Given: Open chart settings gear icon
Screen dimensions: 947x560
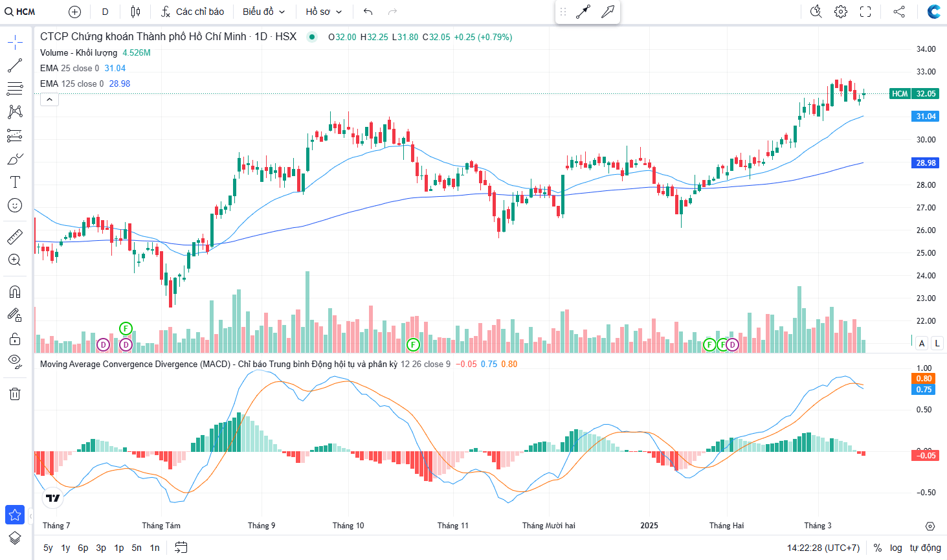Looking at the screenshot, I should point(840,12).
